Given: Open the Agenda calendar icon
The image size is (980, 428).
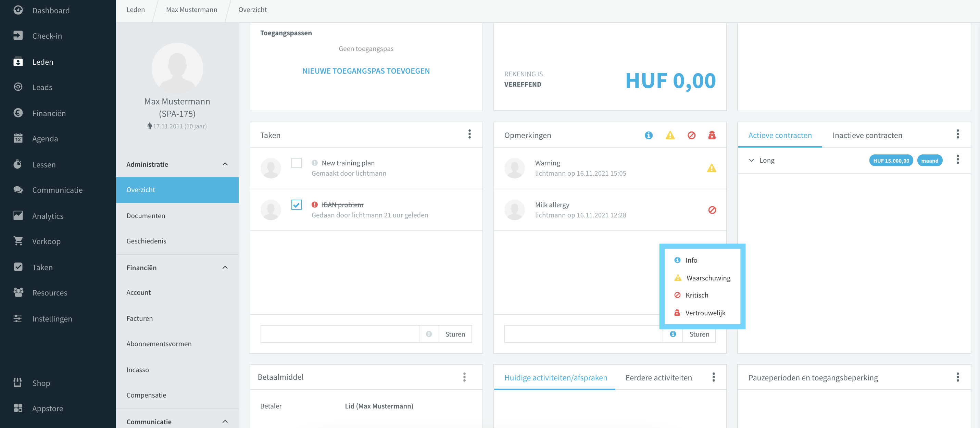Looking at the screenshot, I should (x=18, y=138).
